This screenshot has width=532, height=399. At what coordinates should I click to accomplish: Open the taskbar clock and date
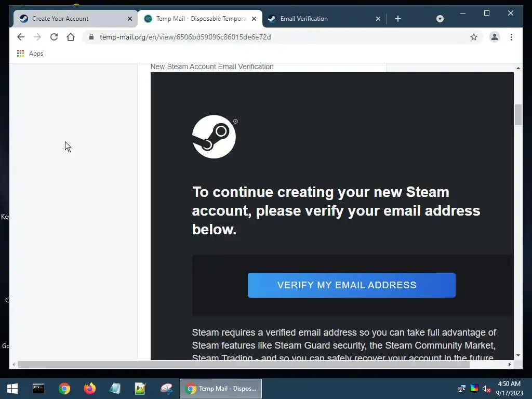click(x=509, y=389)
